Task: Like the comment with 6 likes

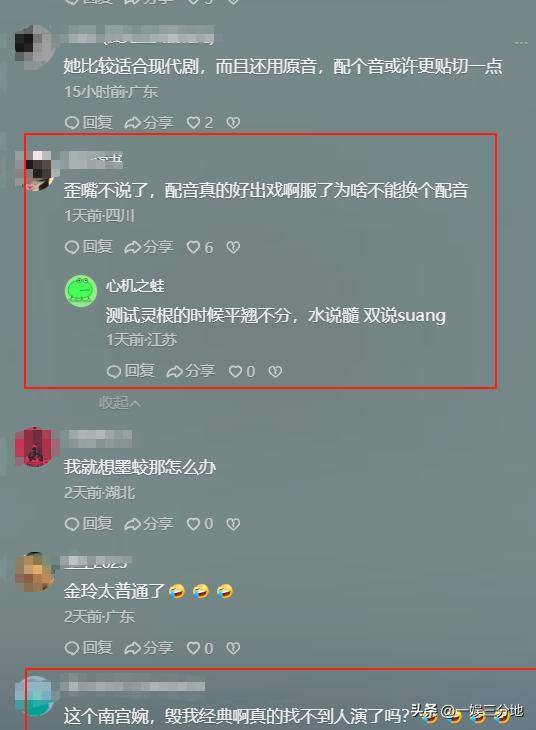Action: coord(199,247)
